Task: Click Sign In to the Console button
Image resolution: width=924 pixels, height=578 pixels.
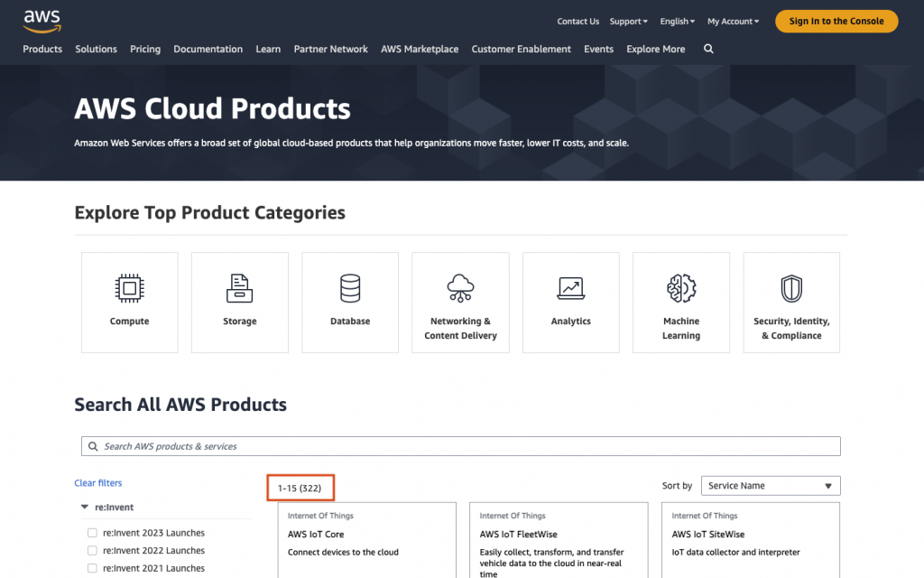Action: click(836, 22)
